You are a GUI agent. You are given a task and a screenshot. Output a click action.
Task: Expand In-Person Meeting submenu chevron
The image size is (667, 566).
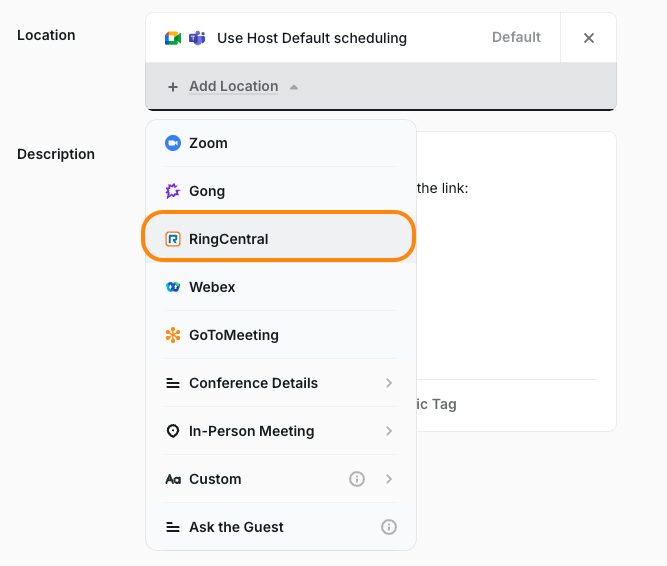pos(389,431)
